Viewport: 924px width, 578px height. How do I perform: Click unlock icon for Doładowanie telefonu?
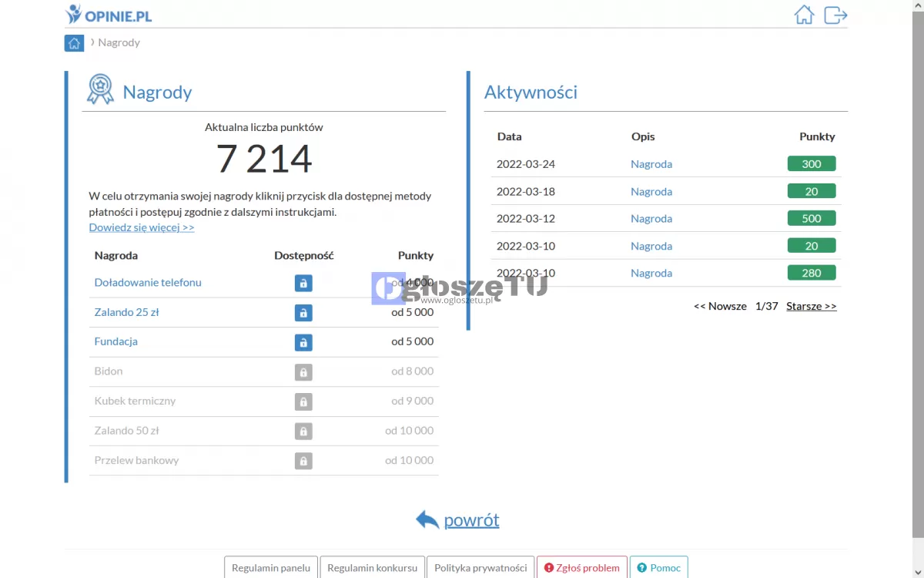tap(303, 283)
